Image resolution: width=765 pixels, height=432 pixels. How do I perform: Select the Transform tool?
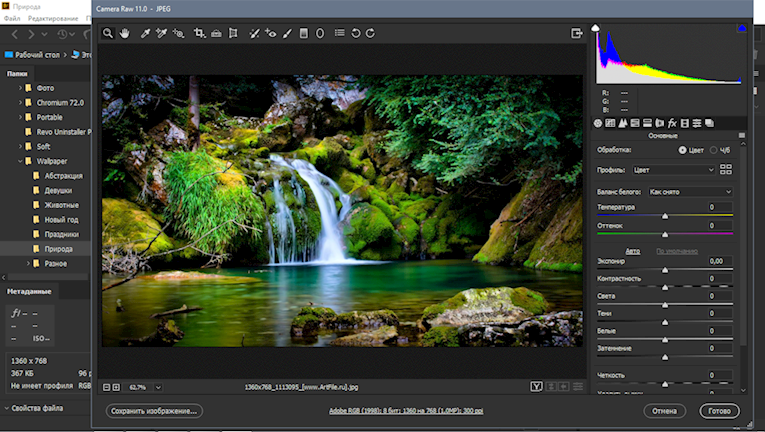tap(233, 33)
